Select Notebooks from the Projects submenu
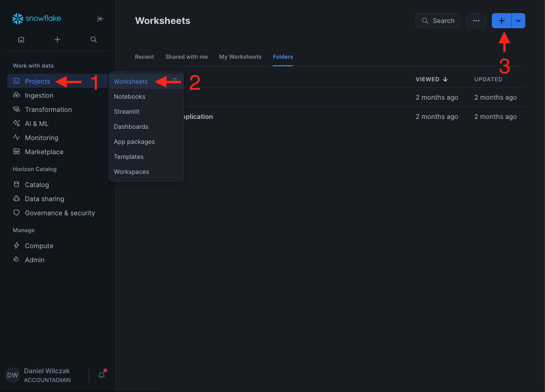This screenshot has width=545, height=392. (129, 96)
